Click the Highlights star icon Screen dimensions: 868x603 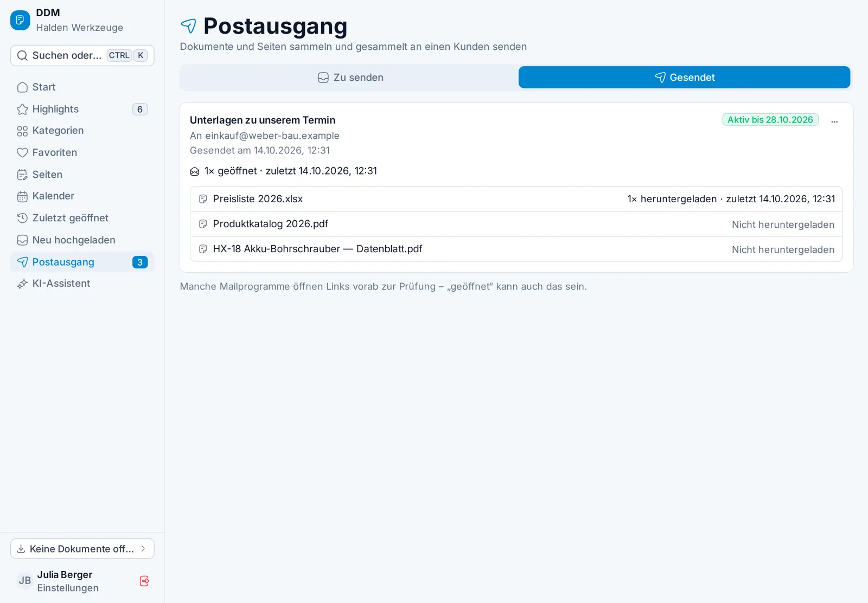pos(22,110)
